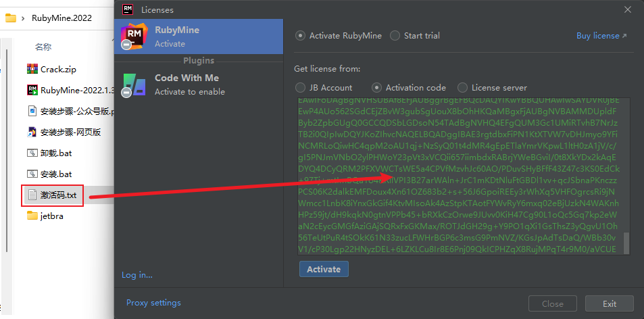Viewport: 644px width, 319px height.
Task: Click the 名称 column header in Explorer
Action: tap(43, 47)
